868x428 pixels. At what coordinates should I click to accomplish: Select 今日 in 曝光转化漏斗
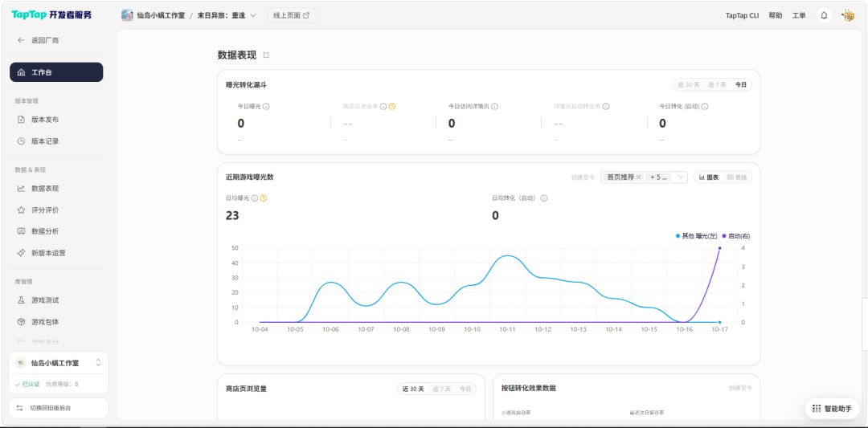[x=741, y=84]
